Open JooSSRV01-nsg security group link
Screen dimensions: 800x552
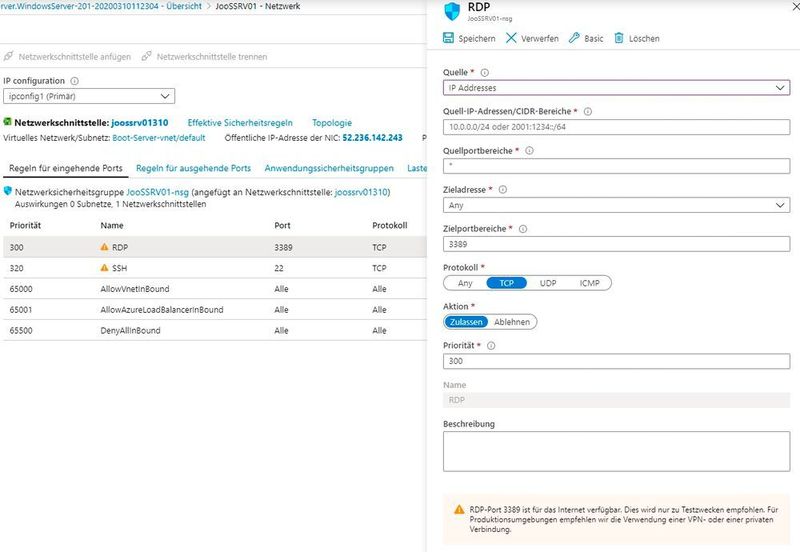coord(158,192)
